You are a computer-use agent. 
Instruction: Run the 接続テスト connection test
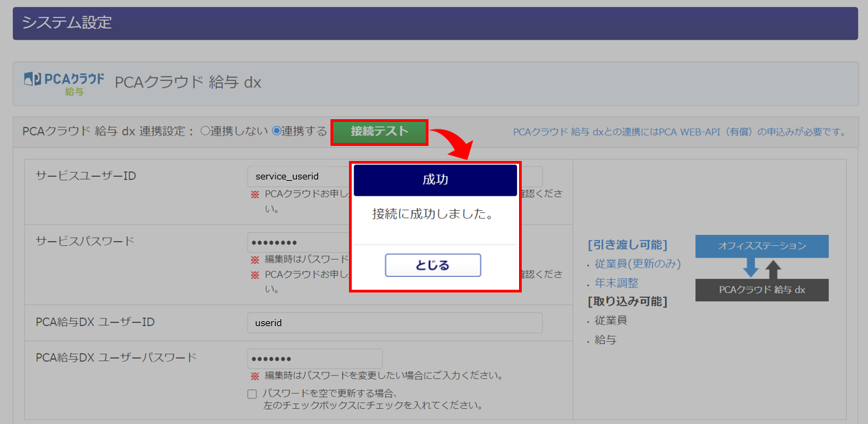pos(380,132)
